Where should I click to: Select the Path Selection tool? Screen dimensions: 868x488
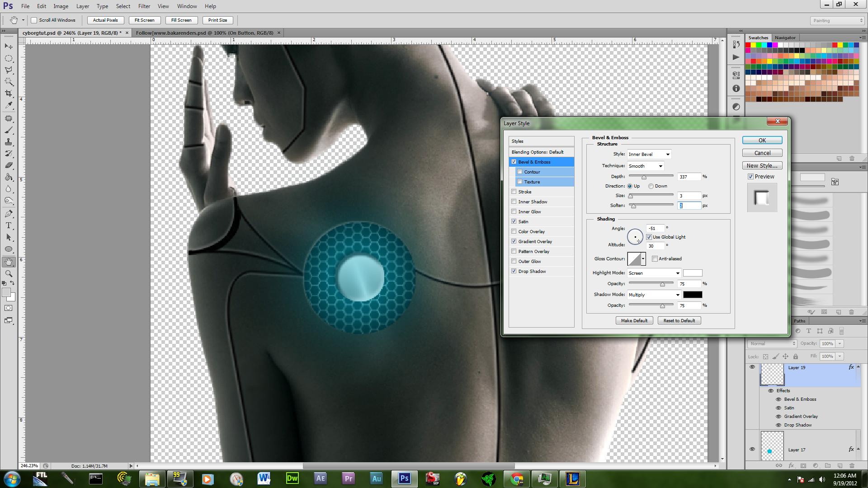(9, 237)
